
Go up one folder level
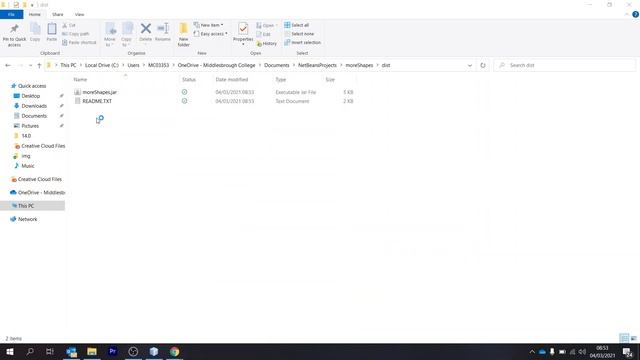(39, 65)
